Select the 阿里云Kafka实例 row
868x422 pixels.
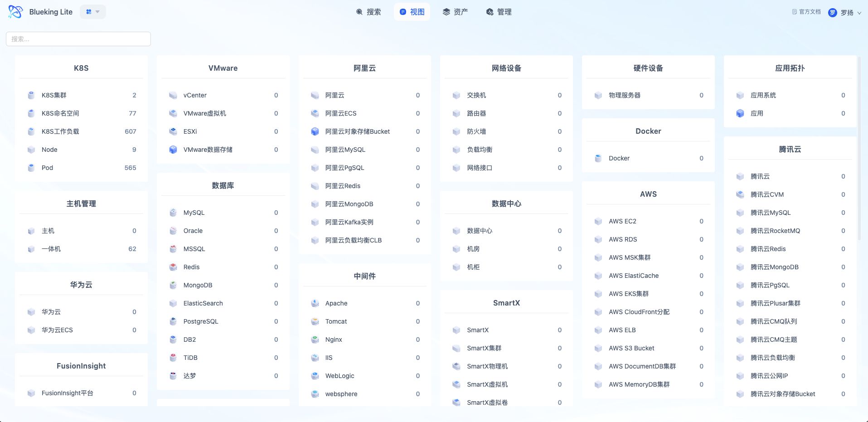(365, 222)
